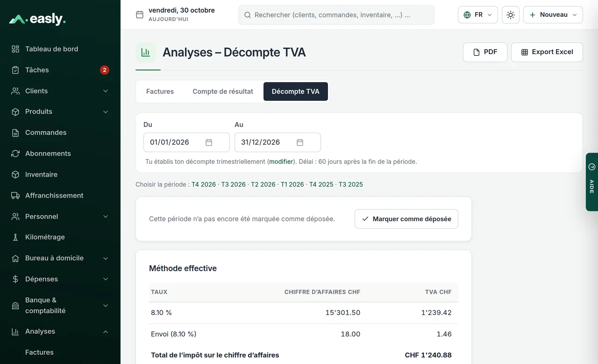
Task: Click the Kilométrage icon in sidebar
Action: point(15,237)
